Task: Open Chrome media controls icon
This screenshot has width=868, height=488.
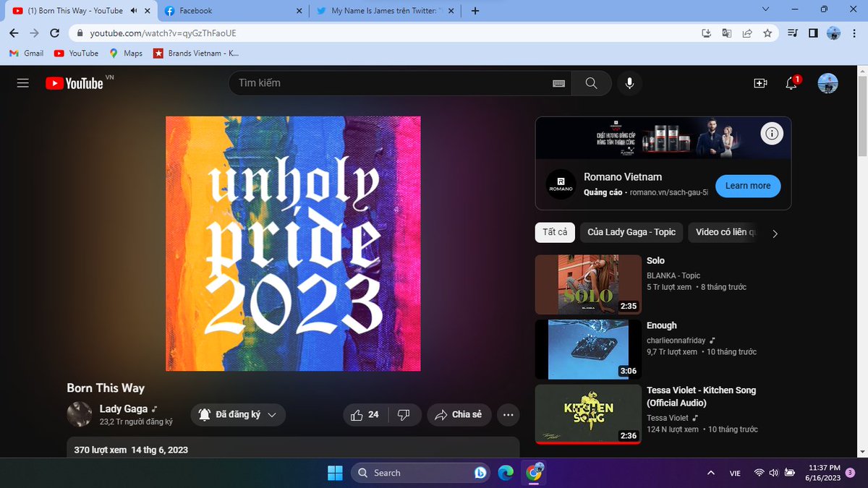Action: pyautogui.click(x=793, y=33)
